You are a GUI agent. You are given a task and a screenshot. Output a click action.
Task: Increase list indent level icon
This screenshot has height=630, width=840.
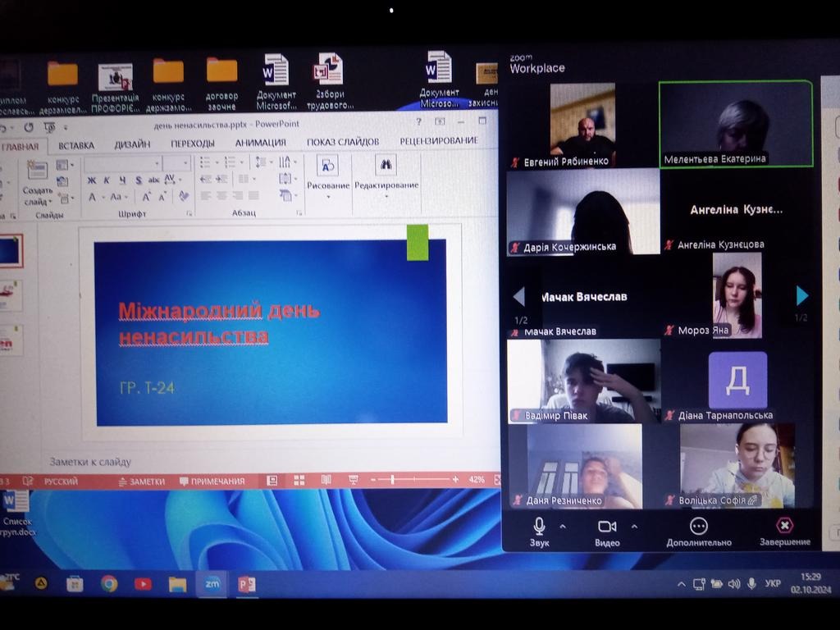click(x=221, y=179)
